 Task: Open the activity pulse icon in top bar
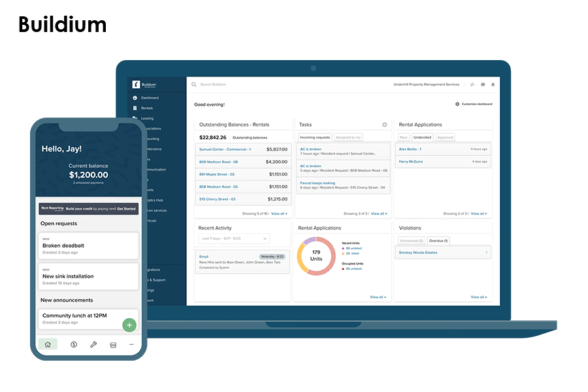pyautogui.click(x=472, y=84)
